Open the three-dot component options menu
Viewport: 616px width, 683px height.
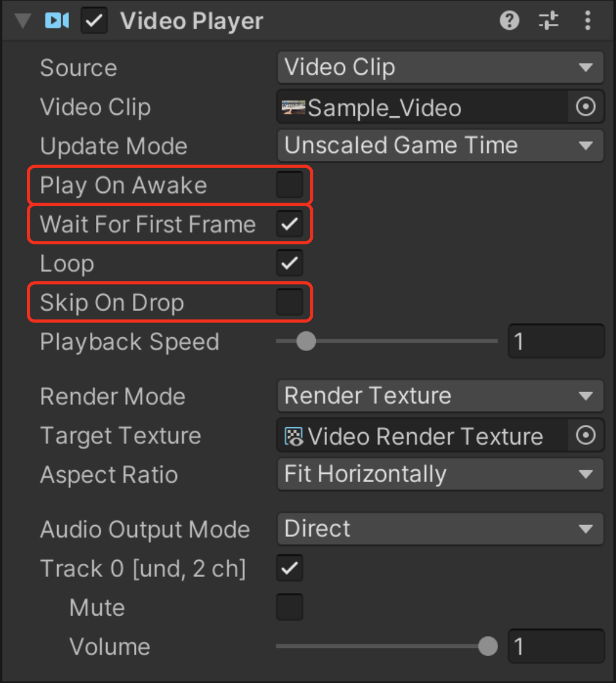[x=588, y=20]
